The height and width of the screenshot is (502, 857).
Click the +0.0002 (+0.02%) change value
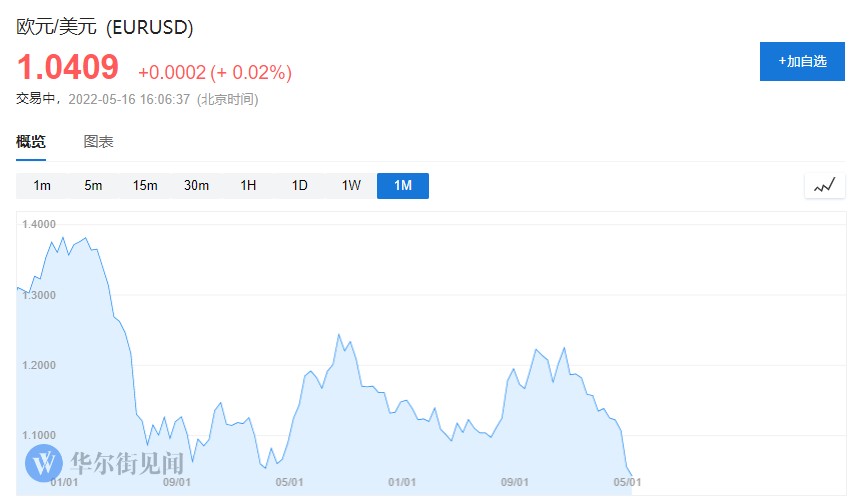(x=214, y=72)
